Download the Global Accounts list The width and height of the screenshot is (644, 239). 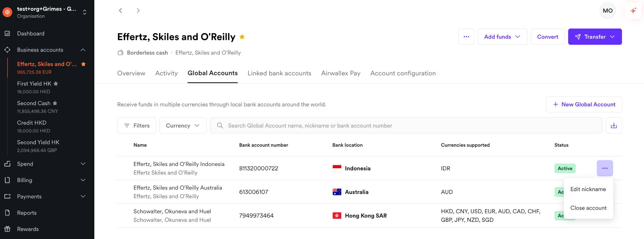614,126
